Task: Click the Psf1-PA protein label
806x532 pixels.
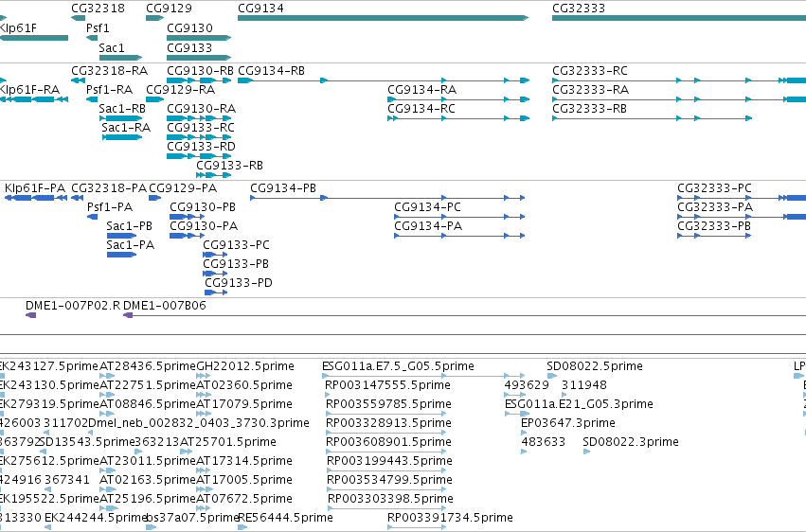Action: point(110,207)
